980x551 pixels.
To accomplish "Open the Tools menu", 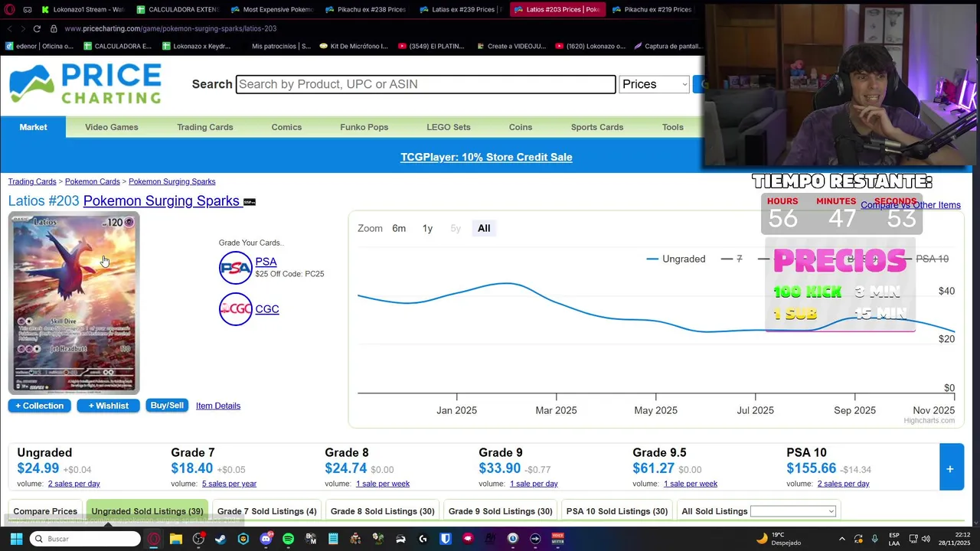I will tap(673, 127).
